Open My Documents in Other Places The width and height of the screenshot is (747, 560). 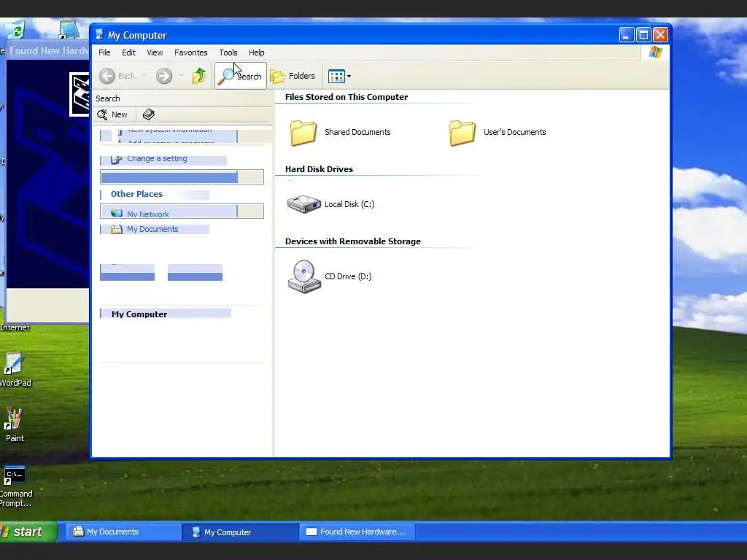(152, 229)
